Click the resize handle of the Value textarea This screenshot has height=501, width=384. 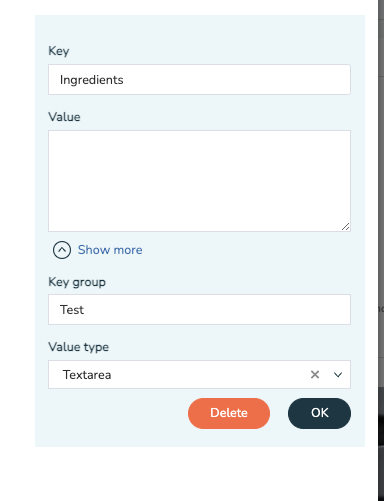coord(346,227)
